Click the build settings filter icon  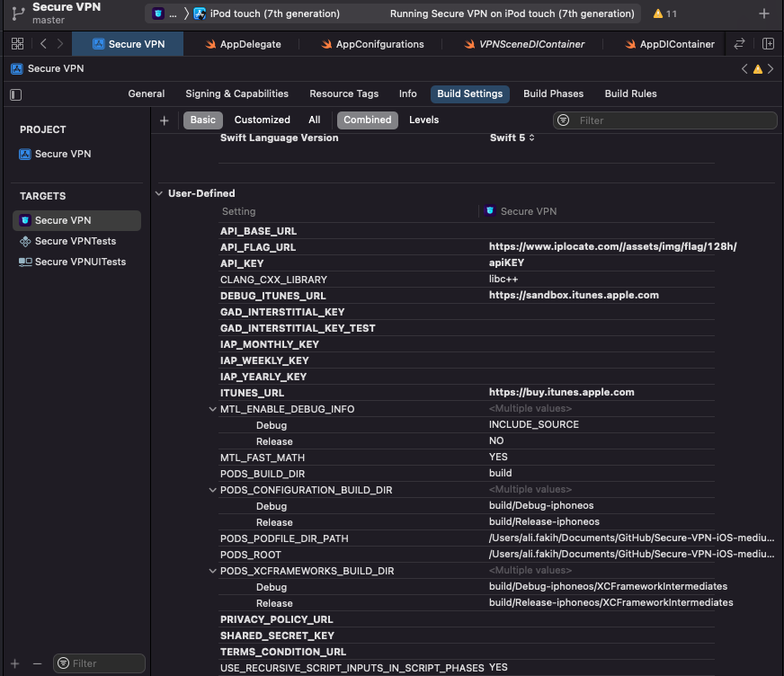pyautogui.click(x=564, y=120)
